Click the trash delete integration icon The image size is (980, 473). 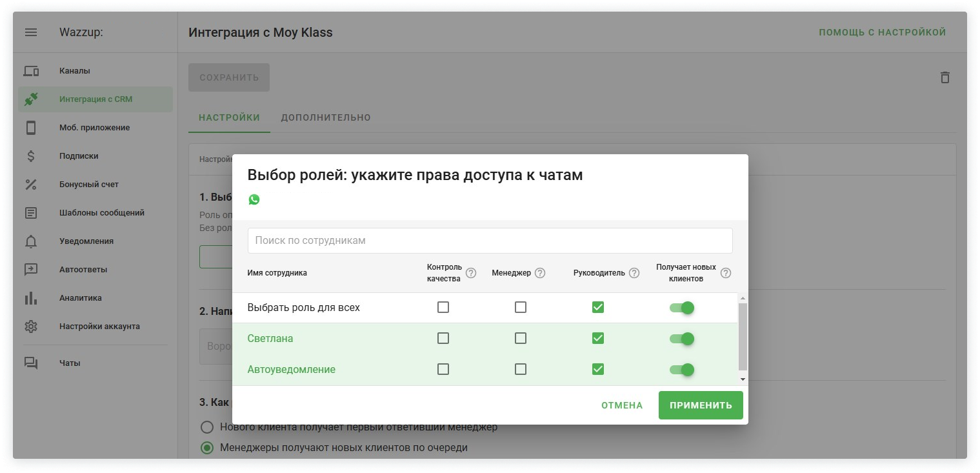(x=945, y=77)
